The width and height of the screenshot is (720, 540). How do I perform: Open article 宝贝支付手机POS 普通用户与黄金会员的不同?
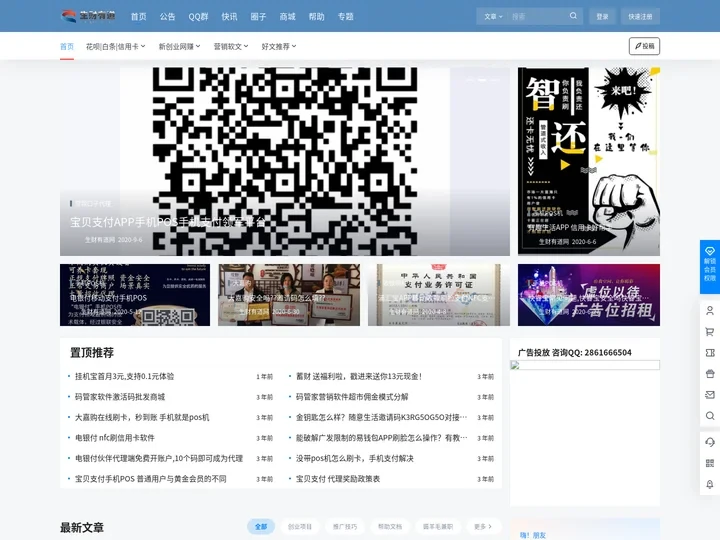pos(151,478)
